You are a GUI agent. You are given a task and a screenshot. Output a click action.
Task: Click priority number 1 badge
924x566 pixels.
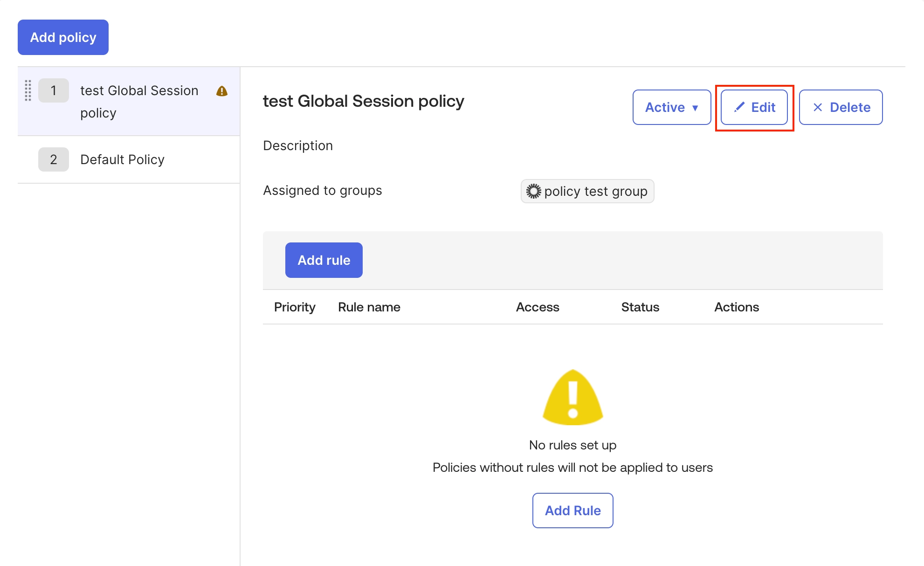pos(54,90)
